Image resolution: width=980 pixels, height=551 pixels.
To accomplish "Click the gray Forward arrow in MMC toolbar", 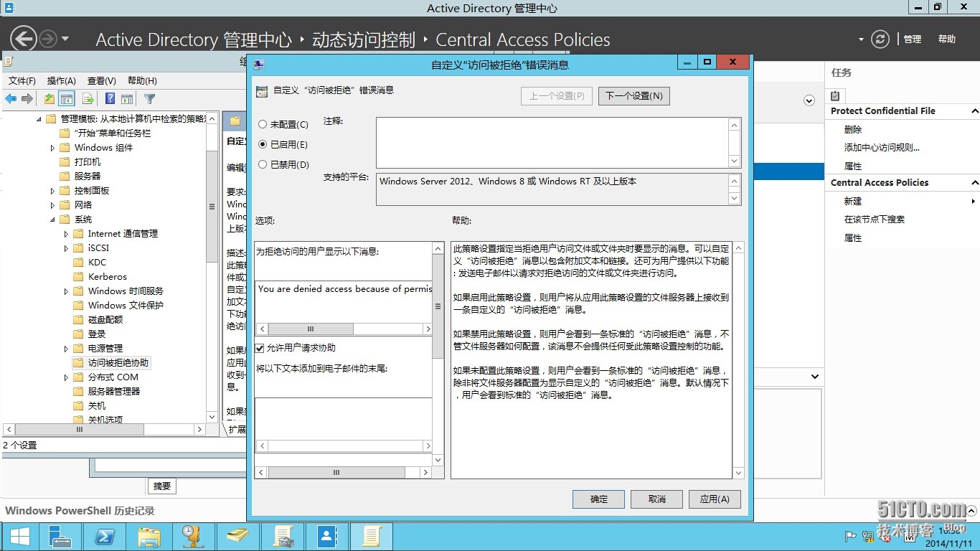I will 27,99.
